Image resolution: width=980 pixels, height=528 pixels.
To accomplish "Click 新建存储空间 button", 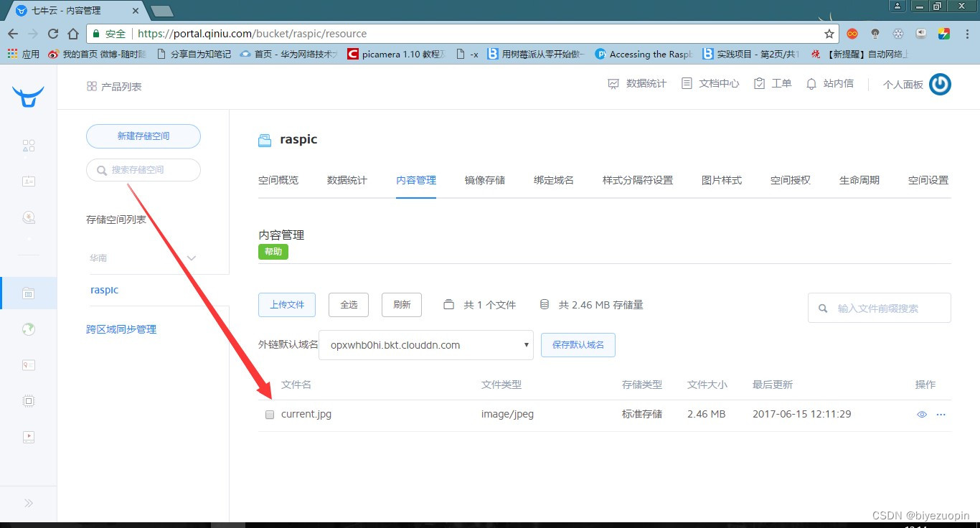I will click(x=143, y=136).
